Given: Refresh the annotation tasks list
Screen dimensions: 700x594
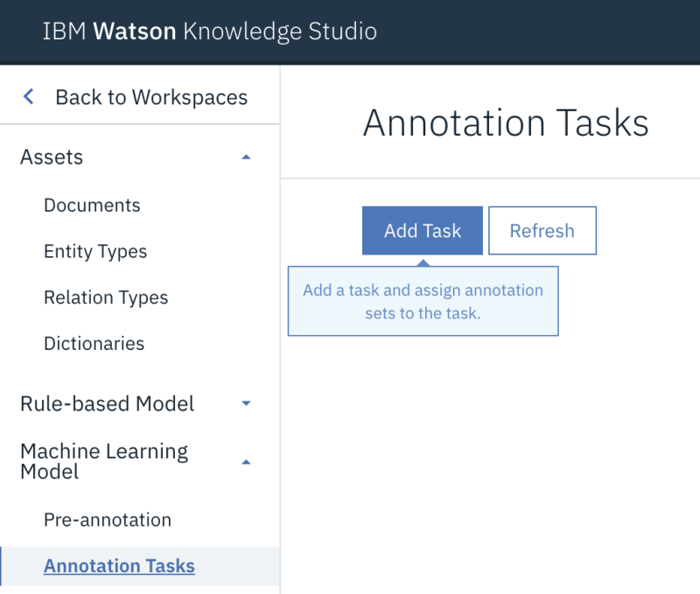Looking at the screenshot, I should point(542,231).
